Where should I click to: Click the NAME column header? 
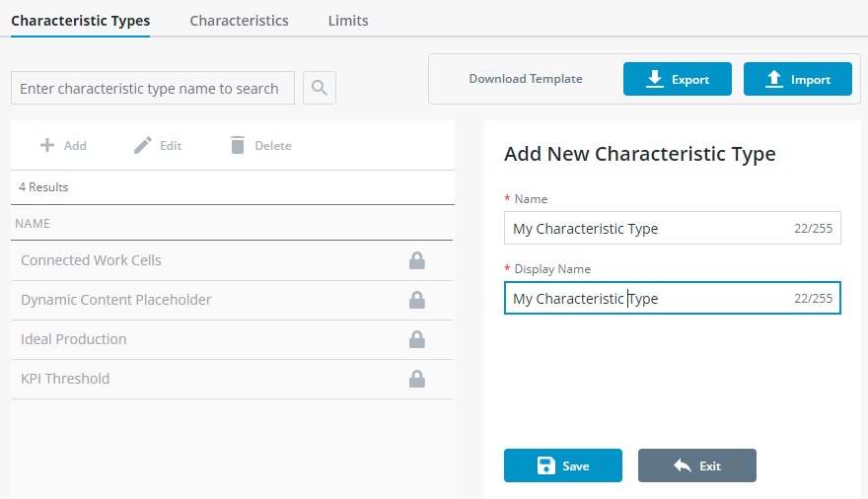point(33,224)
